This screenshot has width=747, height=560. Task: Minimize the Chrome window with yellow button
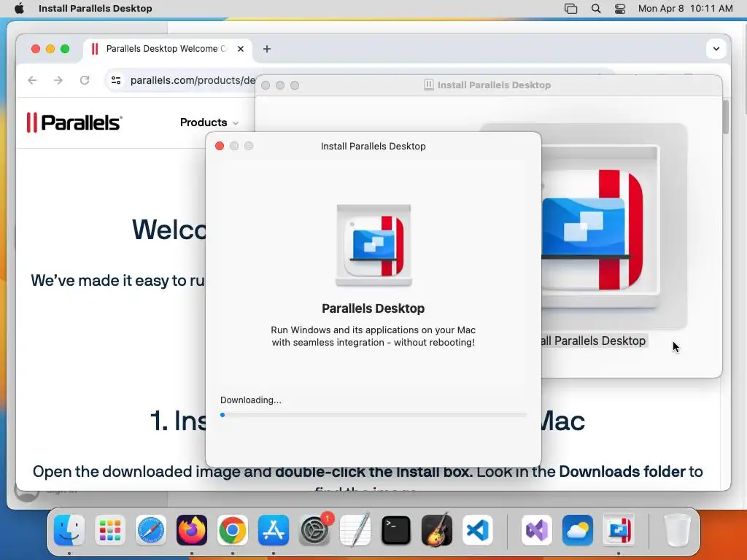(x=50, y=49)
